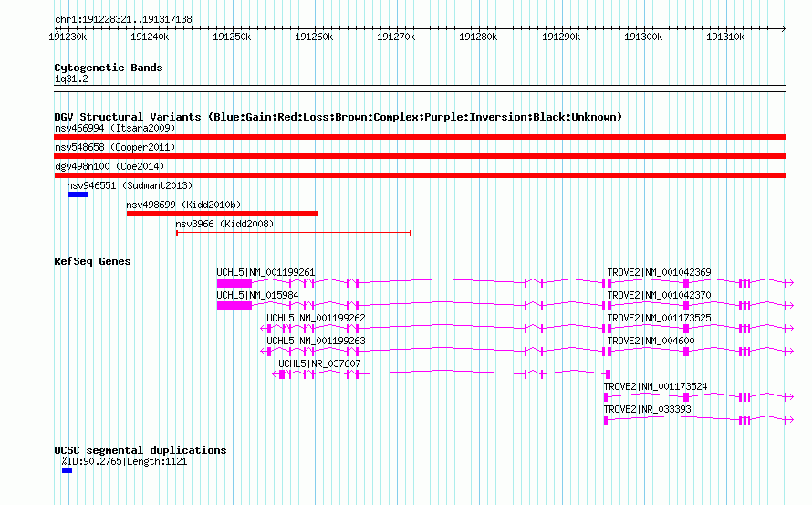Click the TROVE2|NM_001042369 transcript label
Screen dimensions: 812x505
tap(660, 272)
